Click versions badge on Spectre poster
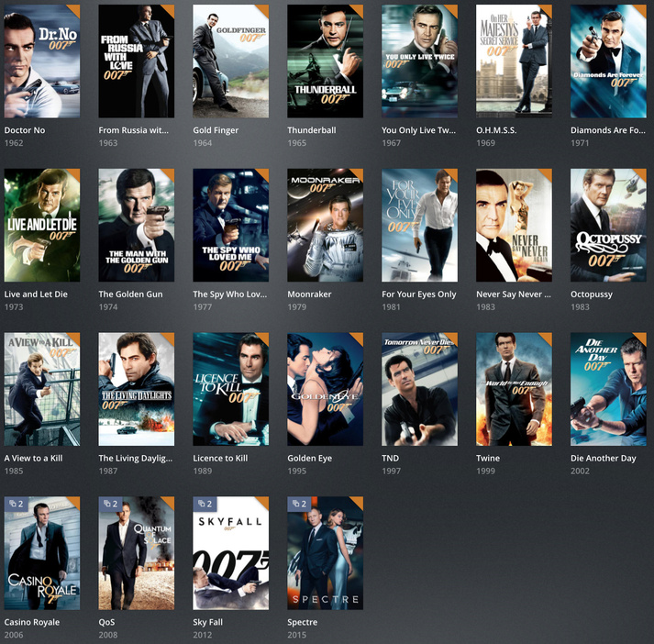The image size is (654, 644). (299, 504)
